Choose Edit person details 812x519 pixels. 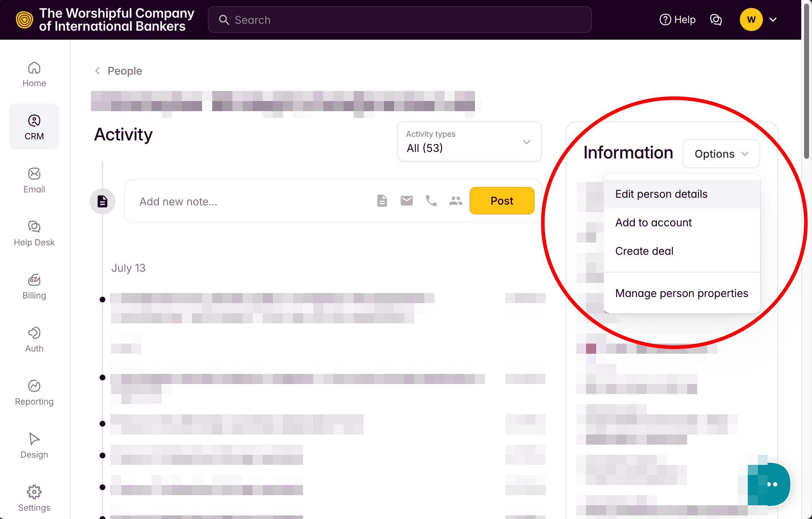click(x=661, y=194)
